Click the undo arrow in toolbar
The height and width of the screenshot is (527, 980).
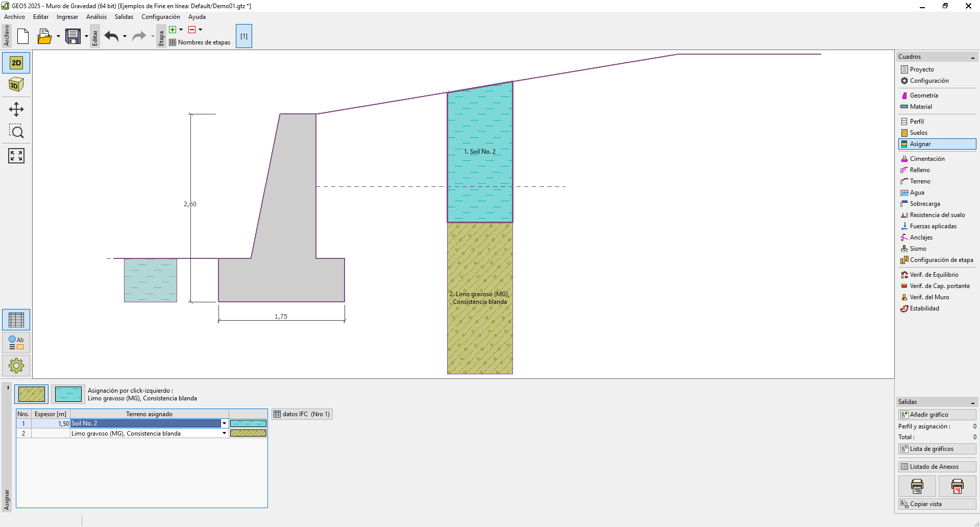click(111, 36)
